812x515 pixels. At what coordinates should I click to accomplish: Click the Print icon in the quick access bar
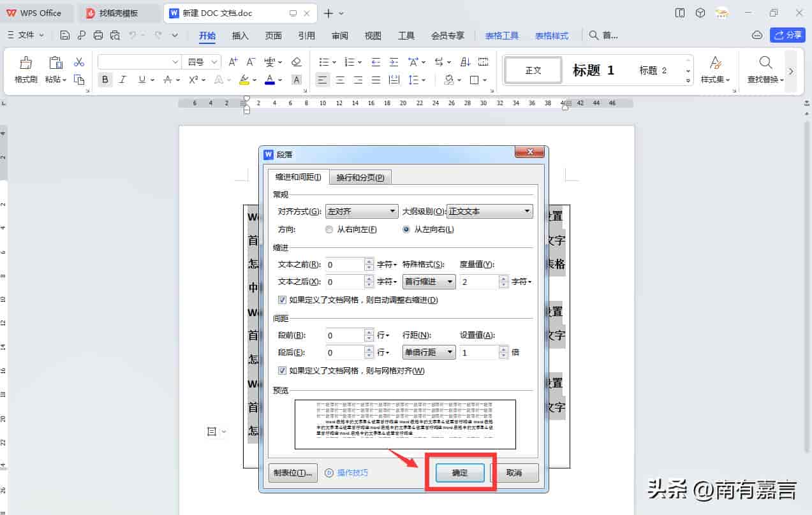click(98, 35)
